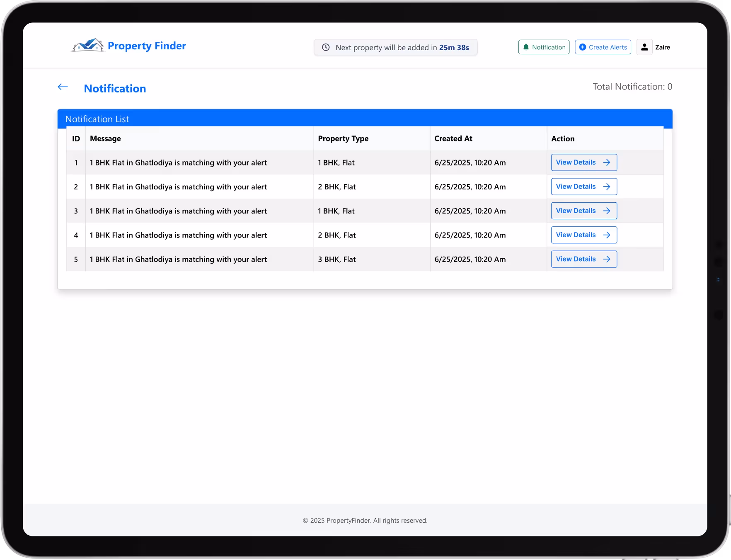Open the user profile avatar icon
731x560 pixels.
pos(644,47)
